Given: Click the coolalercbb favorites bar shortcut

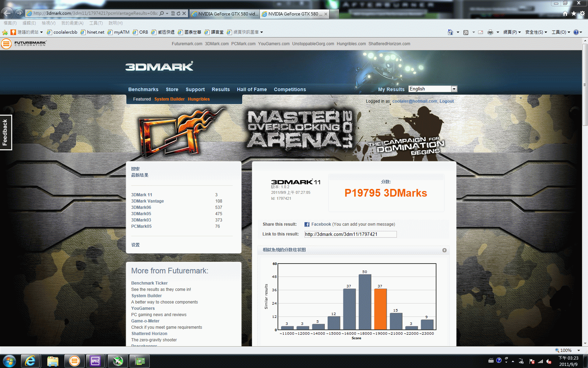Looking at the screenshot, I should [62, 32].
